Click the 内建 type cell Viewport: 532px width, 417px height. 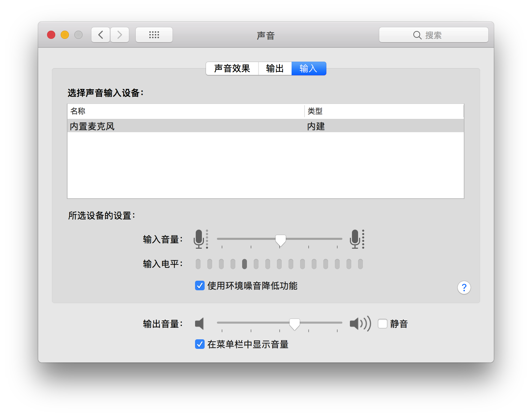tap(316, 126)
